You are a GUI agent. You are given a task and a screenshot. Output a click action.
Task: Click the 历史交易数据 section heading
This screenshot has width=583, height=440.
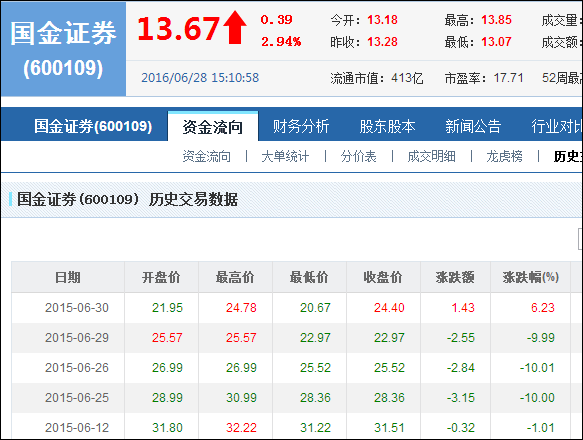[127, 199]
